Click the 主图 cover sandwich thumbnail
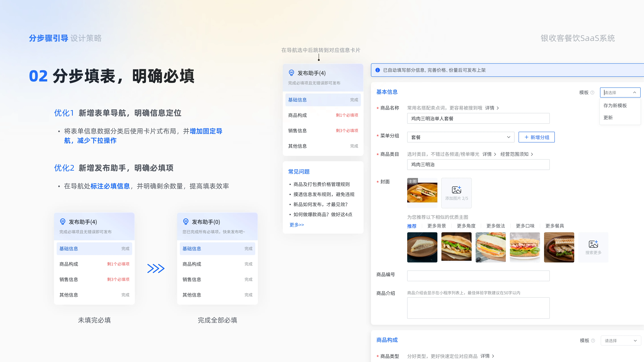 422,193
